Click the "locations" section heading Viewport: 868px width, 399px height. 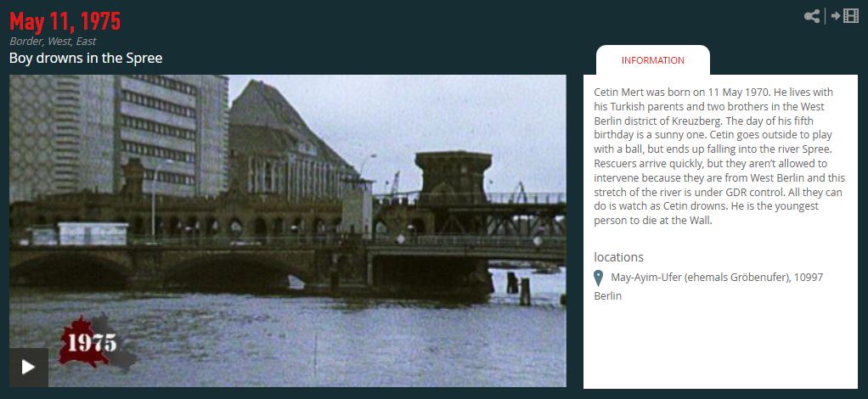click(x=619, y=257)
